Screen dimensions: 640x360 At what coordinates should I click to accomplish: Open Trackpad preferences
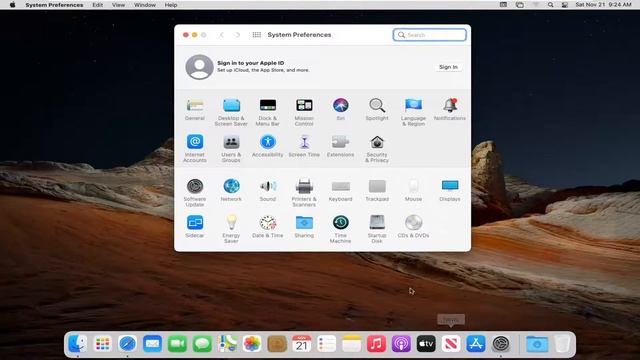pyautogui.click(x=377, y=190)
